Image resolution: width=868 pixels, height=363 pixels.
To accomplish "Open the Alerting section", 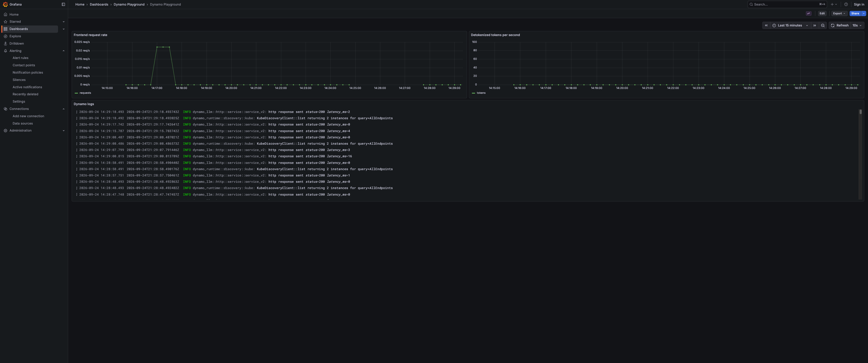I will tap(15, 51).
